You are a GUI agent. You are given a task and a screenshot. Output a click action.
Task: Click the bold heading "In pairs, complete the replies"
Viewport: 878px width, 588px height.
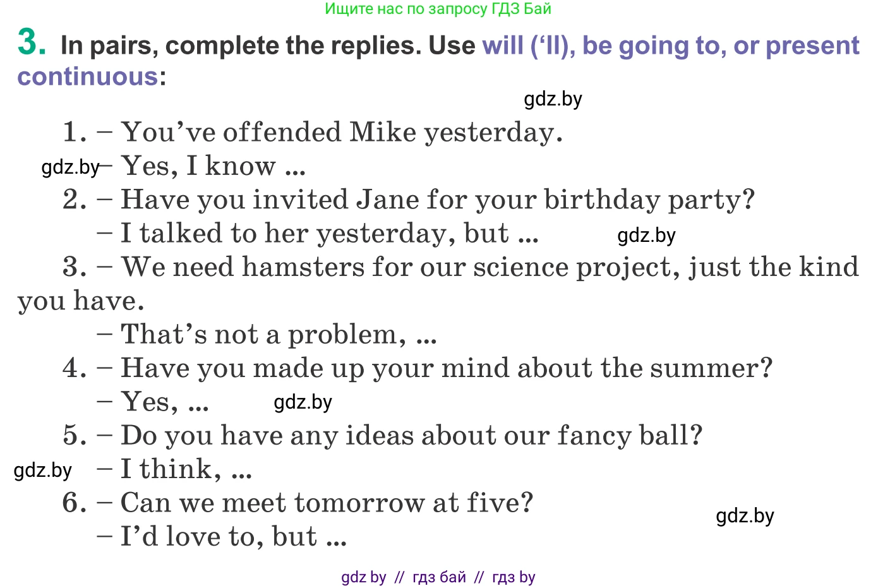pos(240,46)
